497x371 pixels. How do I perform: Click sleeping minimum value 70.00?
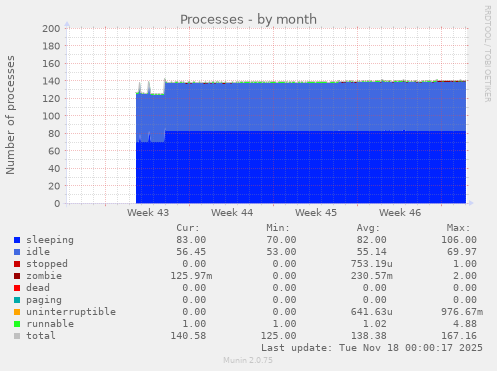[281, 240]
